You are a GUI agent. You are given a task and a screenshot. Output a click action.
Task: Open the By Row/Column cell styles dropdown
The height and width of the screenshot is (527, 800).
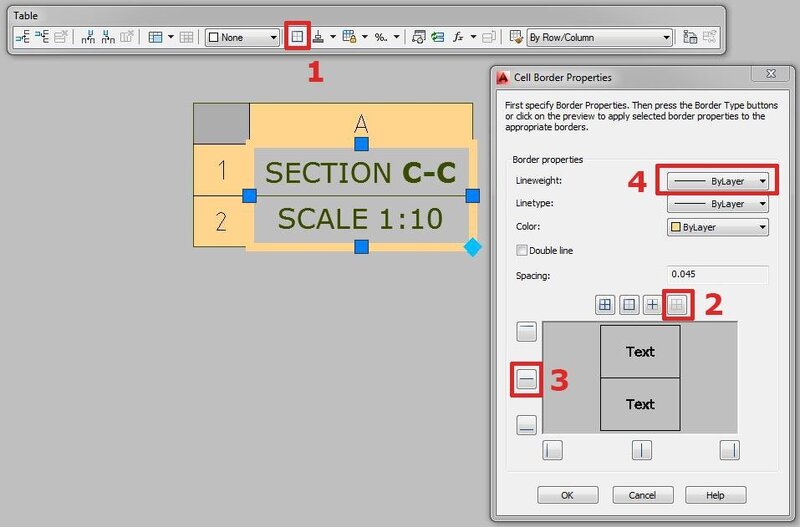point(599,37)
